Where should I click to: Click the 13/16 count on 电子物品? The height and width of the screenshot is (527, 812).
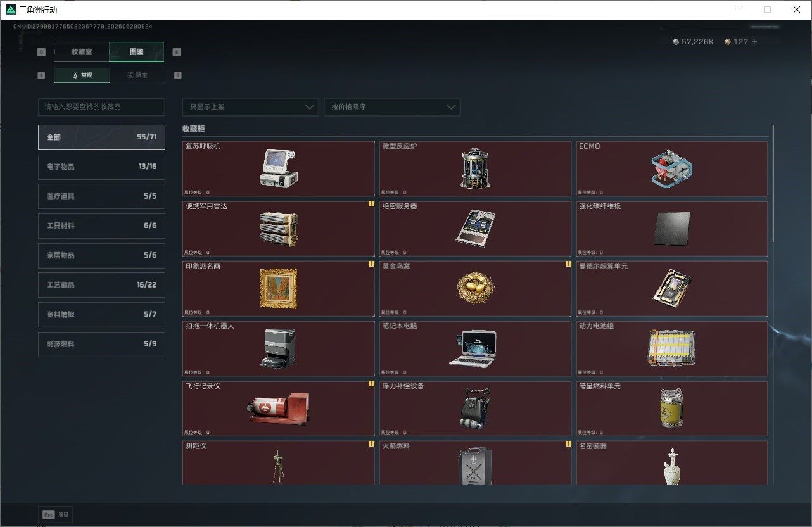click(147, 167)
